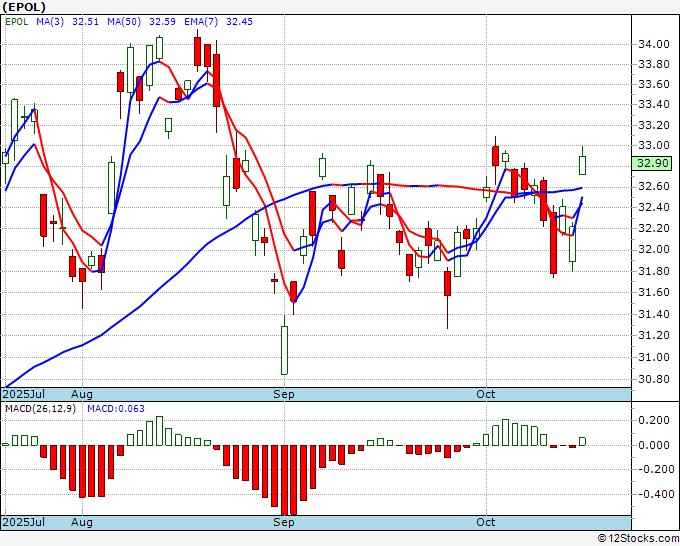The image size is (680, 546).
Task: Click the 31.40 price axis label
Action: (653, 314)
